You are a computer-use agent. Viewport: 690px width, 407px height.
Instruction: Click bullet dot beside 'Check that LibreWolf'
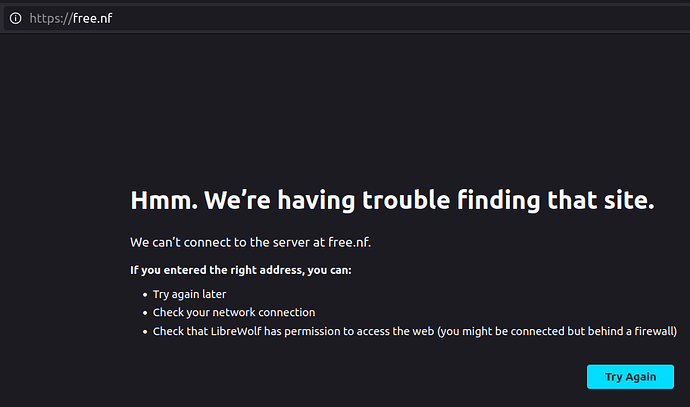coord(145,332)
